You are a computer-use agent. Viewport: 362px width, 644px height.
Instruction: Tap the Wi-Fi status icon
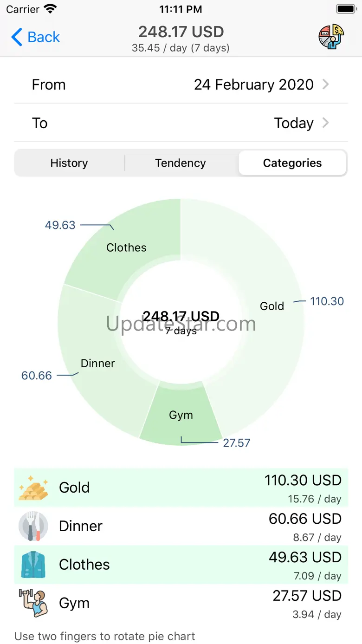tap(50, 9)
